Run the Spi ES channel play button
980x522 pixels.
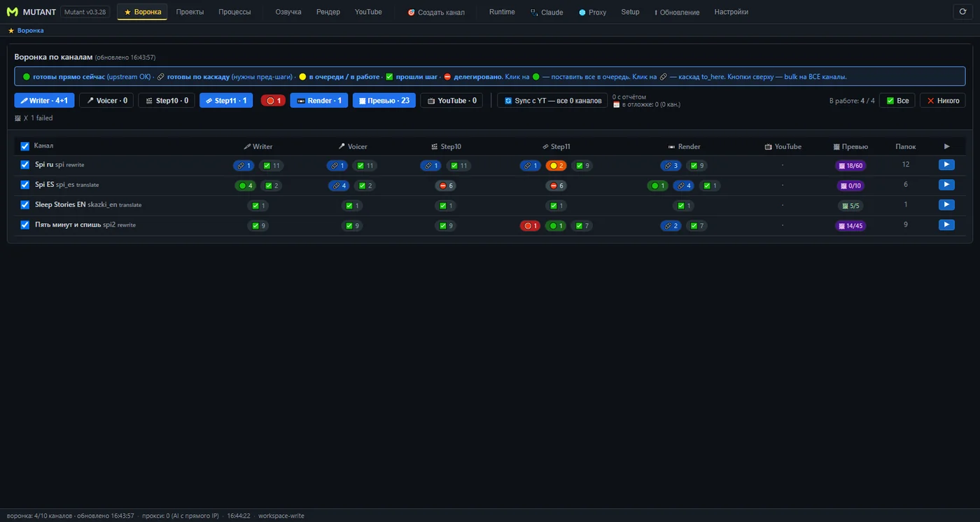pyautogui.click(x=946, y=185)
